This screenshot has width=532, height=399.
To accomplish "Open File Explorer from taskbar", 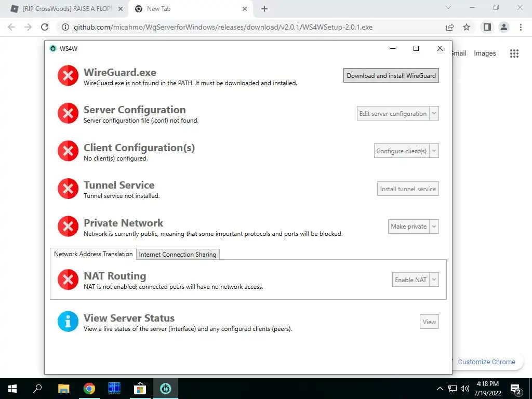I will pyautogui.click(x=63, y=389).
